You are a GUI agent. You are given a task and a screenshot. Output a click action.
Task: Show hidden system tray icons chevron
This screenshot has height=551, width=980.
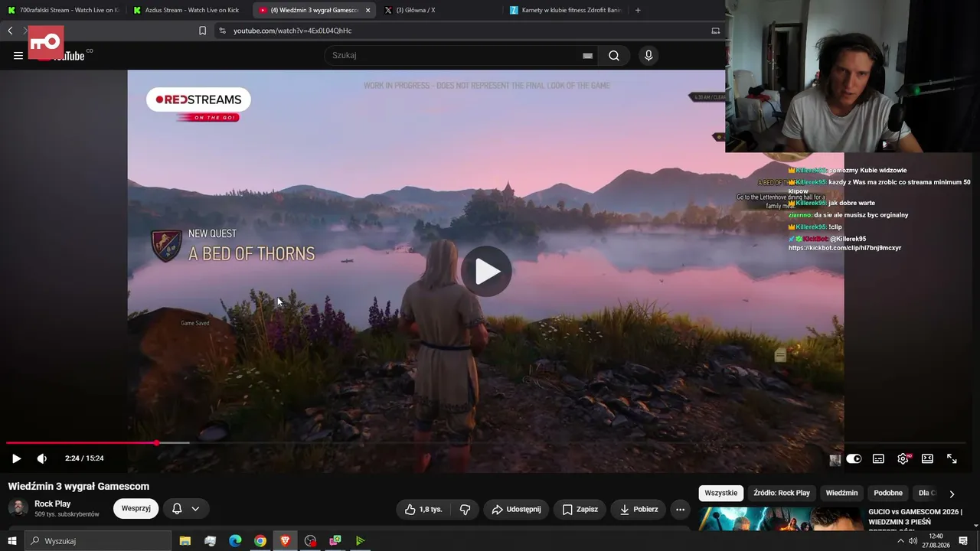point(901,541)
